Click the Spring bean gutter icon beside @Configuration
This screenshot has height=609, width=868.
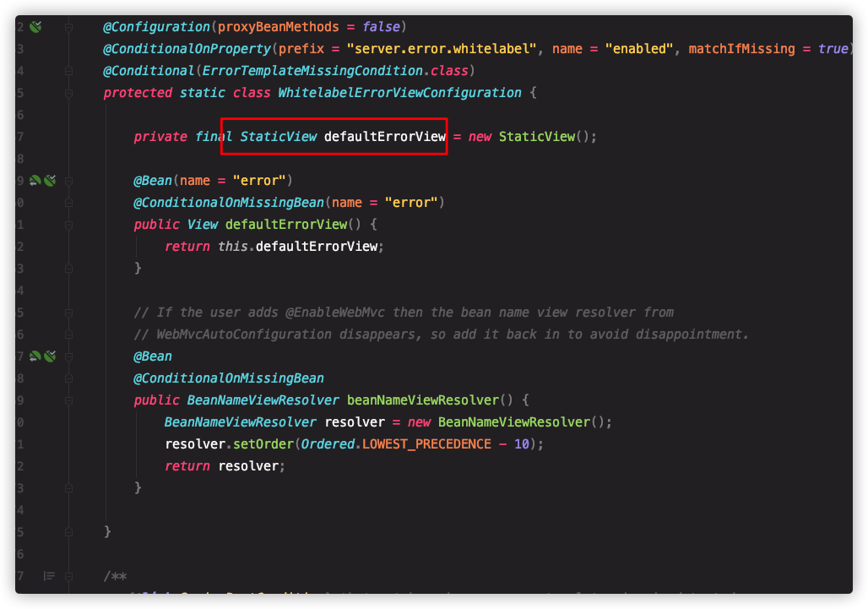(x=35, y=26)
